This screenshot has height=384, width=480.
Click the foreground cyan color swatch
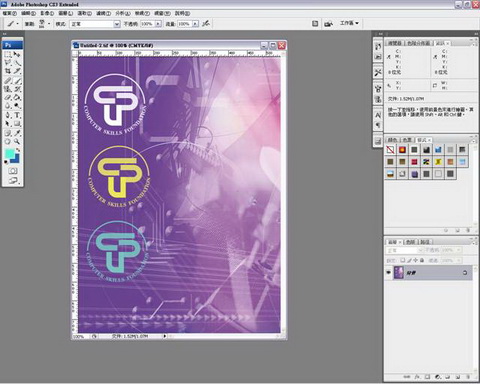point(10,154)
